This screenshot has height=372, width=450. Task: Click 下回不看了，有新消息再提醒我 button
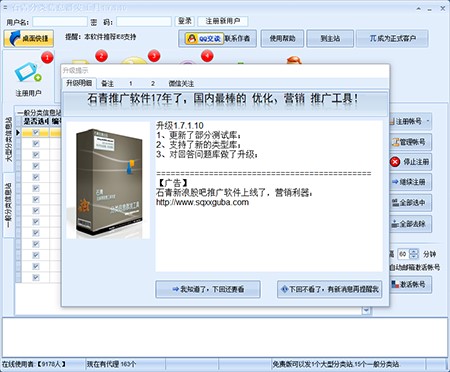coord(330,289)
